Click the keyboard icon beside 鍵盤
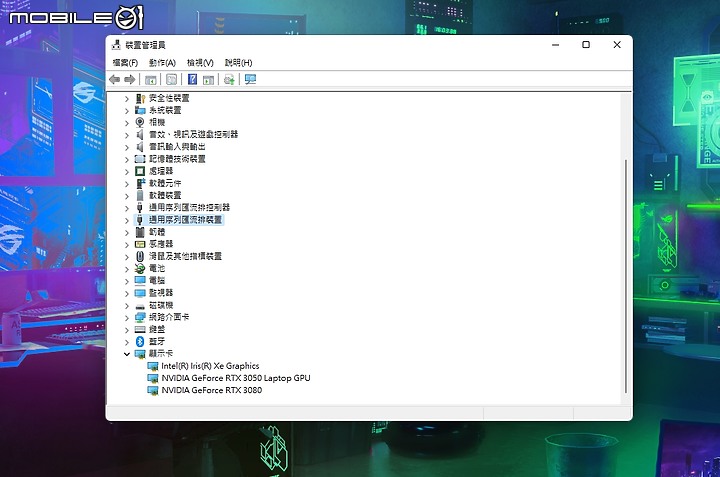The height and width of the screenshot is (477, 720). 140,329
